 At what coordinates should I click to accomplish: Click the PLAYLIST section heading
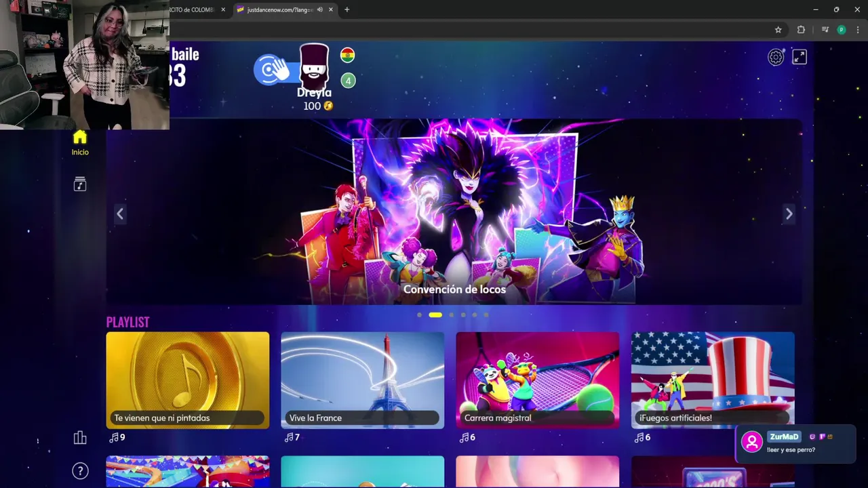(x=127, y=322)
